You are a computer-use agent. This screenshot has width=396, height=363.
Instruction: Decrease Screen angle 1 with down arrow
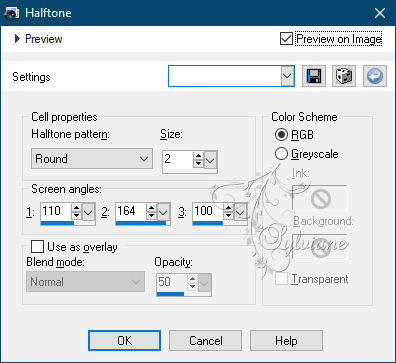pyautogui.click(x=77, y=215)
